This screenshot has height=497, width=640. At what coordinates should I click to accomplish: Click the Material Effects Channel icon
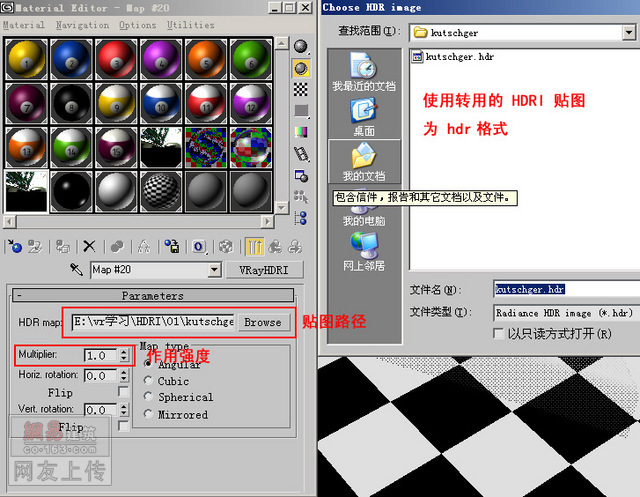[199, 246]
